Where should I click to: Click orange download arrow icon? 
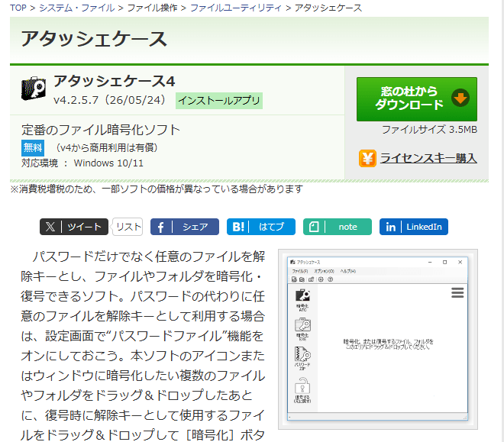[460, 98]
